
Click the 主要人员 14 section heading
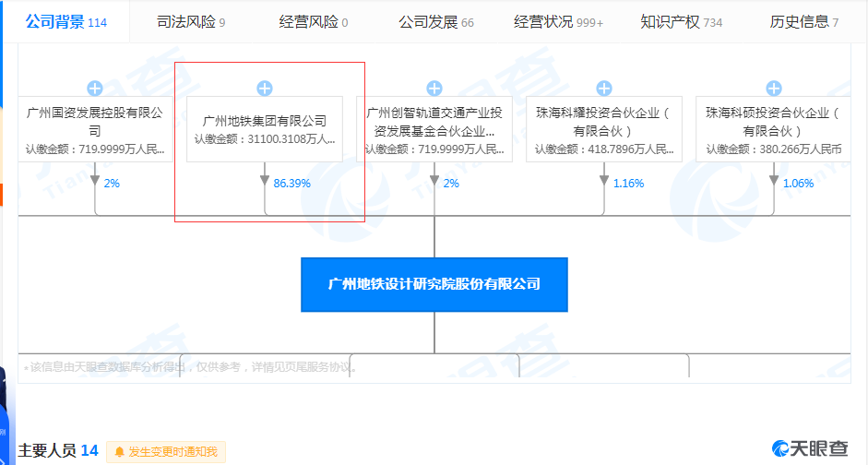[58, 450]
